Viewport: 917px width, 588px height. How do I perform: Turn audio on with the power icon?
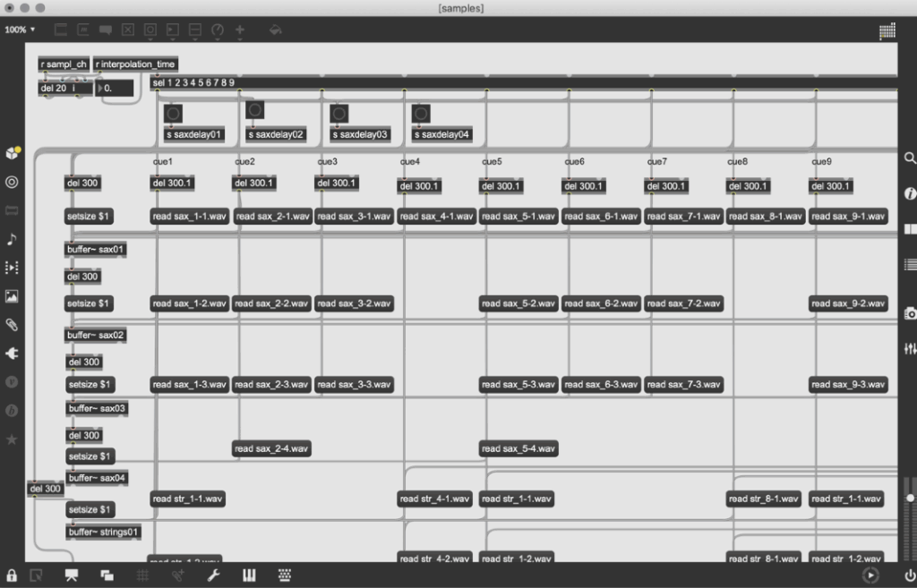coord(911,575)
